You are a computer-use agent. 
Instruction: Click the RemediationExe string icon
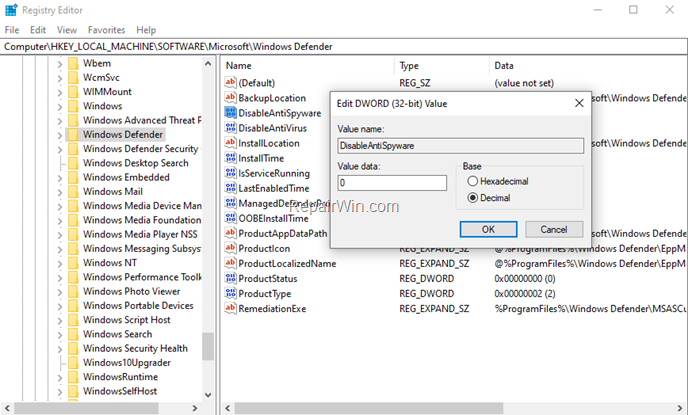[230, 308]
